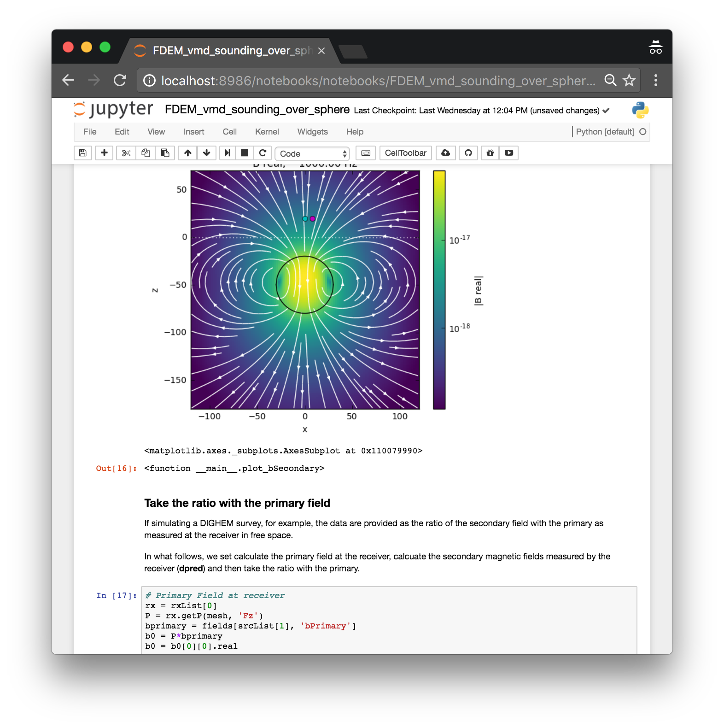
Task: Open the Widgets menu
Action: pos(313,132)
